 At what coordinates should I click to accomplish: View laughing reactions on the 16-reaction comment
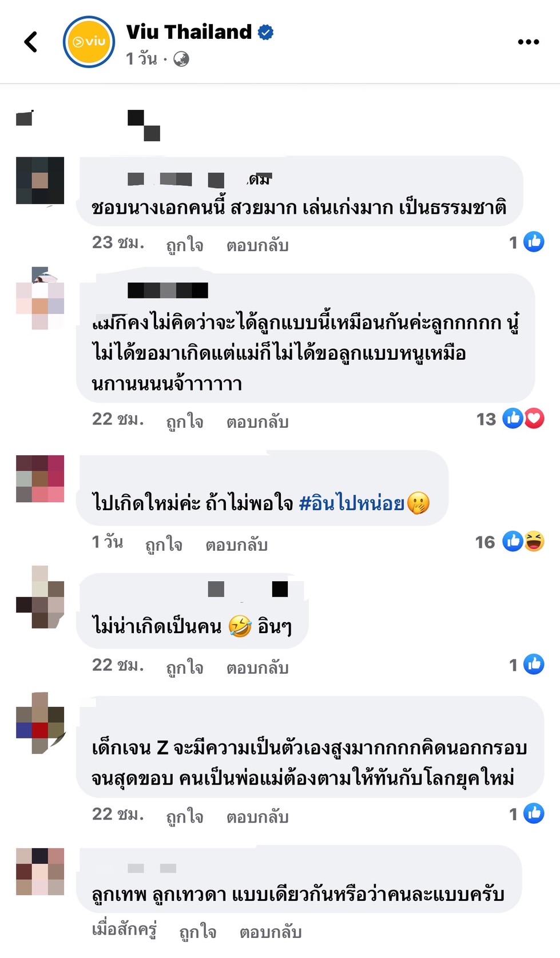(x=534, y=541)
